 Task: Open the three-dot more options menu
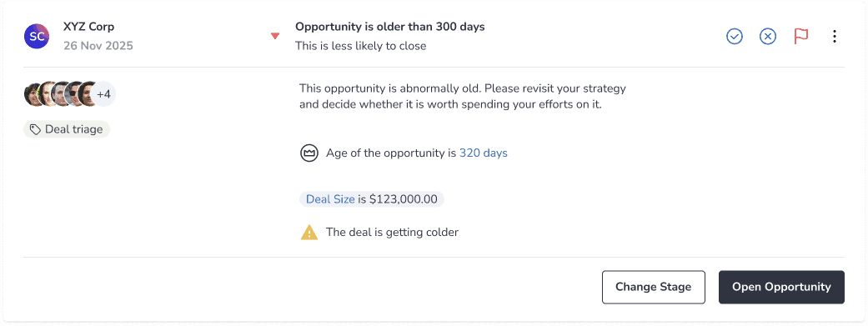[x=835, y=37]
